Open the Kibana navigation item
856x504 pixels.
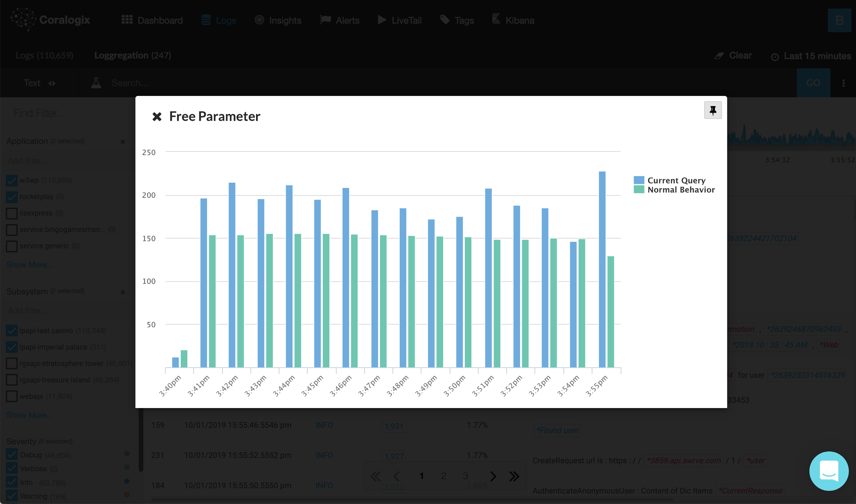point(513,20)
